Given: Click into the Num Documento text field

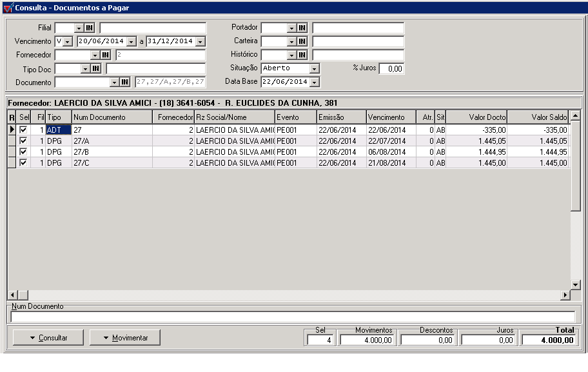Looking at the screenshot, I should (x=293, y=317).
